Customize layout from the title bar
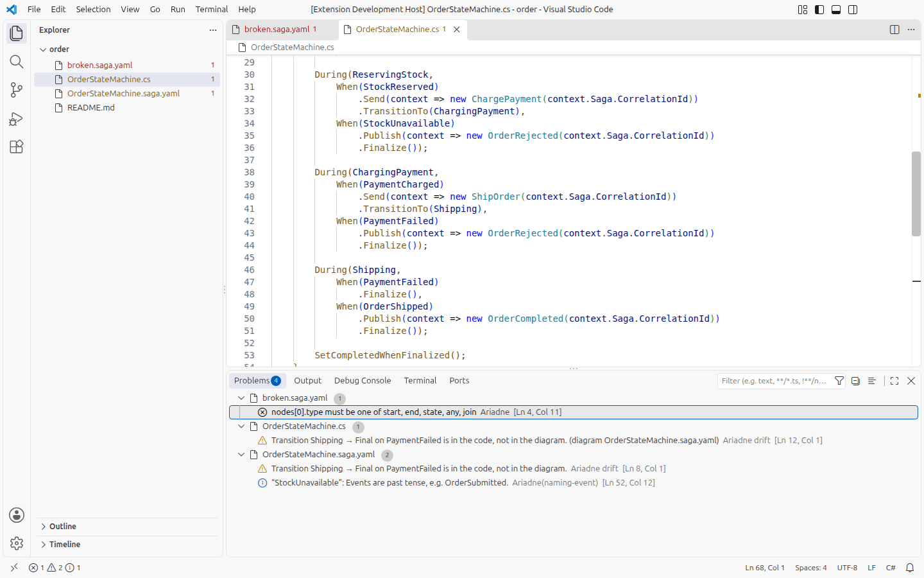 (x=803, y=10)
